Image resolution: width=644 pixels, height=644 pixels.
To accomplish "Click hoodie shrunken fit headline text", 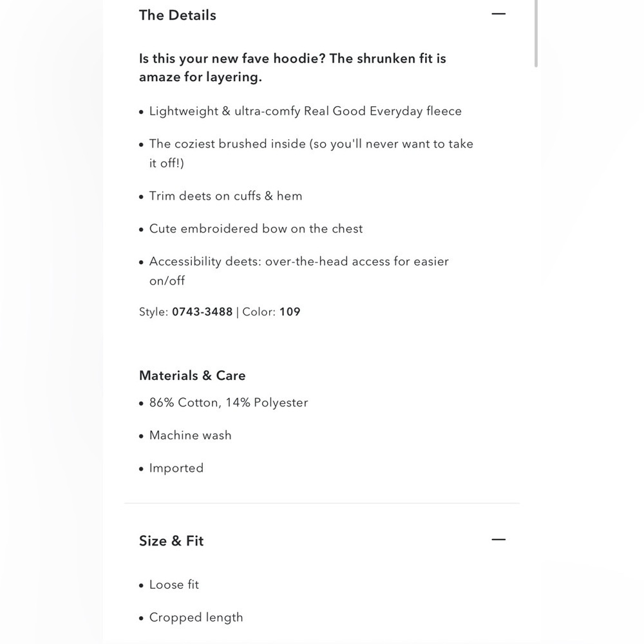I will click(x=292, y=68).
